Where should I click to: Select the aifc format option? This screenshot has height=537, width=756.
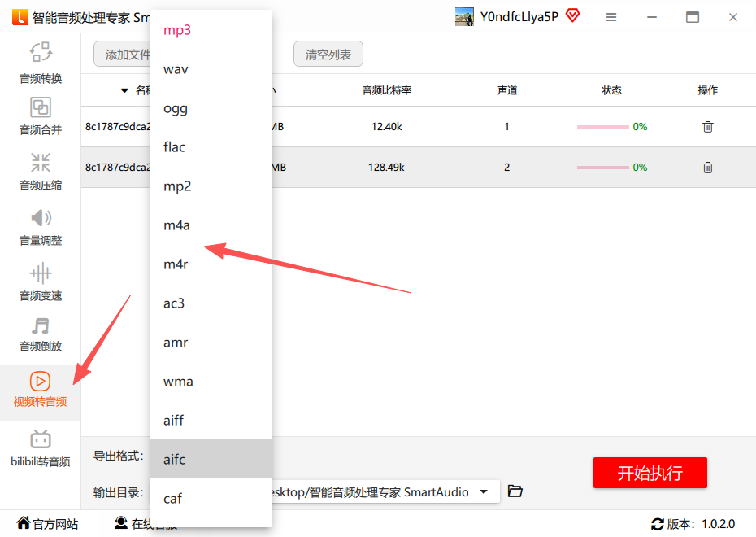175,460
